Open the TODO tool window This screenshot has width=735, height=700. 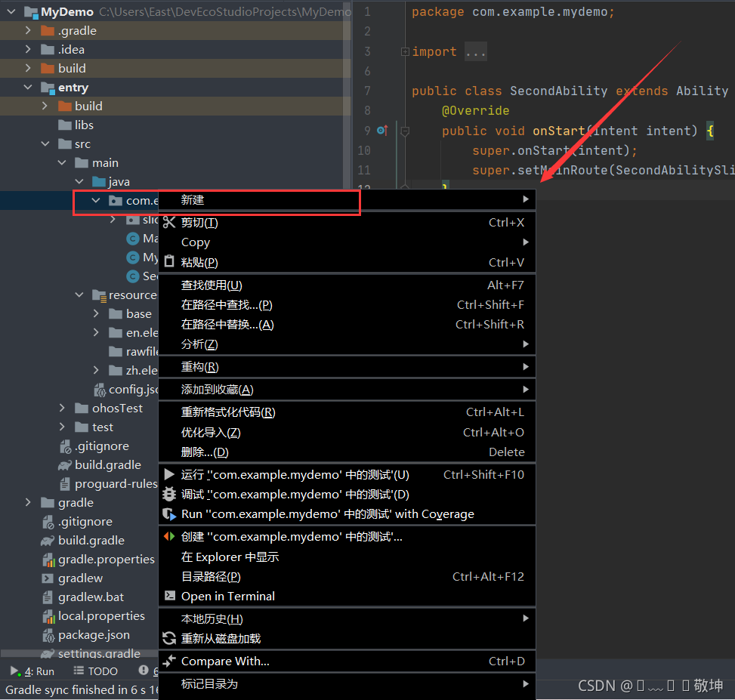point(96,671)
